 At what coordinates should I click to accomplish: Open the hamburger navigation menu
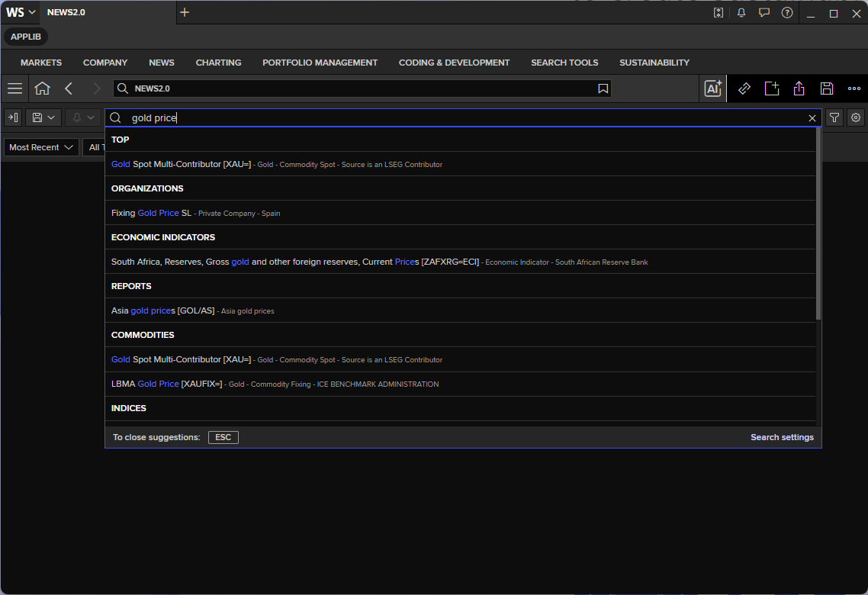[15, 88]
